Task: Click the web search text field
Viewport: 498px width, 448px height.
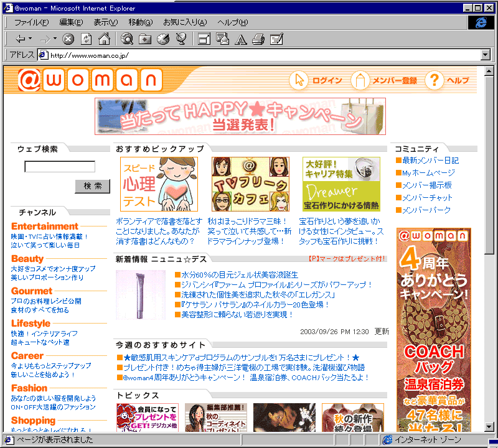Action: click(60, 167)
